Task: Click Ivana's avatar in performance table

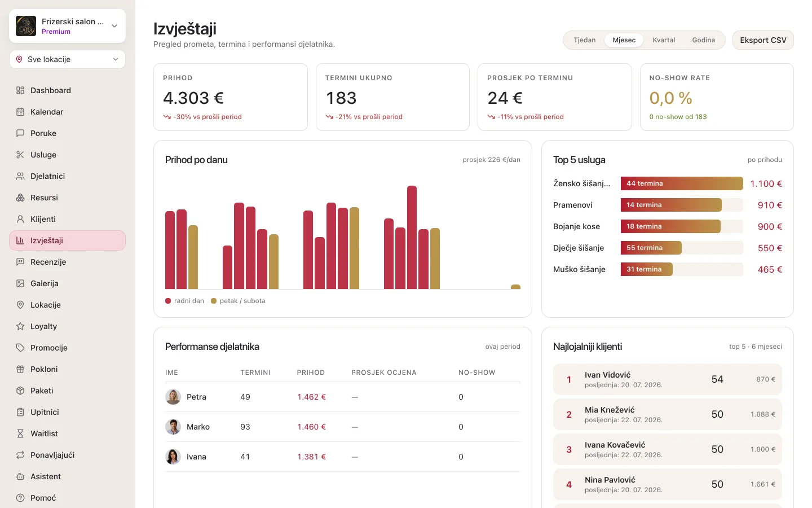Action: (x=173, y=457)
